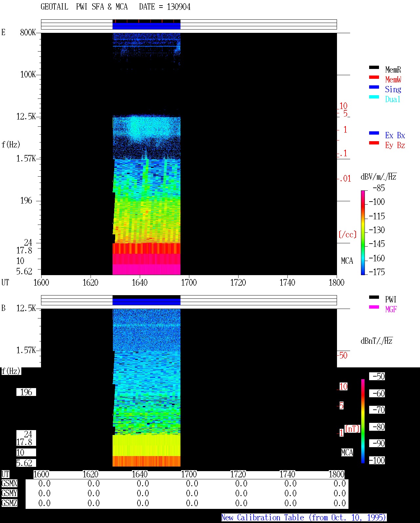This screenshot has height=523, width=420.
Task: Click the -70 magnetic color scale value
Action: tap(377, 410)
